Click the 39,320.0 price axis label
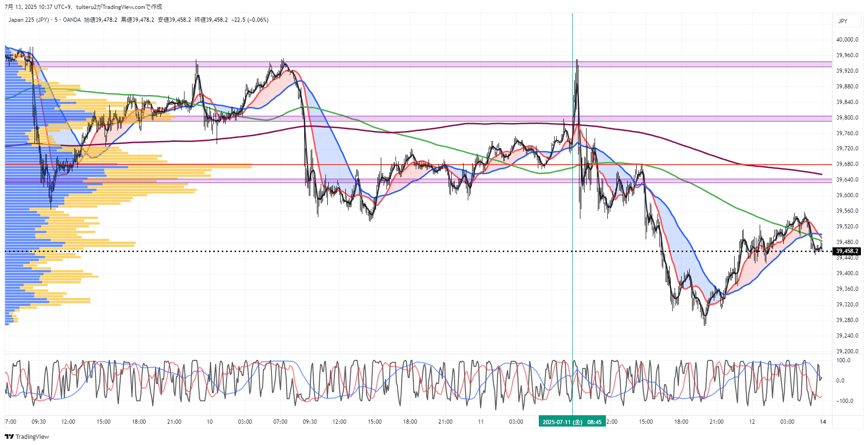Viewport: 868px width, 445px height. coord(847,305)
